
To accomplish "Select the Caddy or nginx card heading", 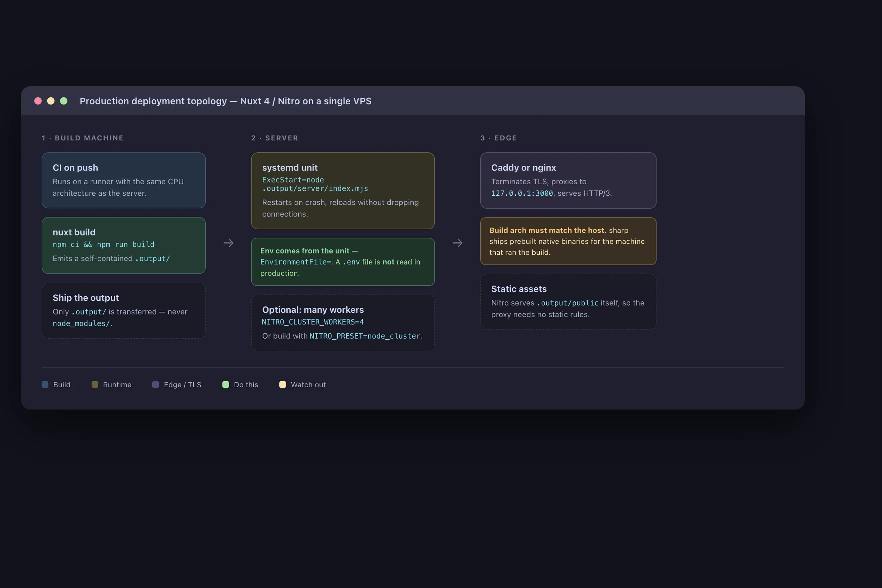I will pyautogui.click(x=524, y=167).
